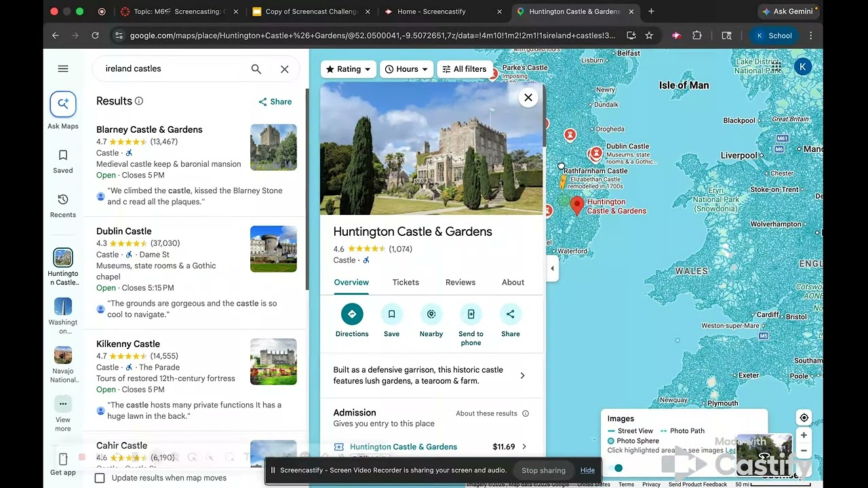Viewport: 868px width, 488px height.
Task: Open Chrome extensions puzzle icon
Action: click(x=696, y=36)
